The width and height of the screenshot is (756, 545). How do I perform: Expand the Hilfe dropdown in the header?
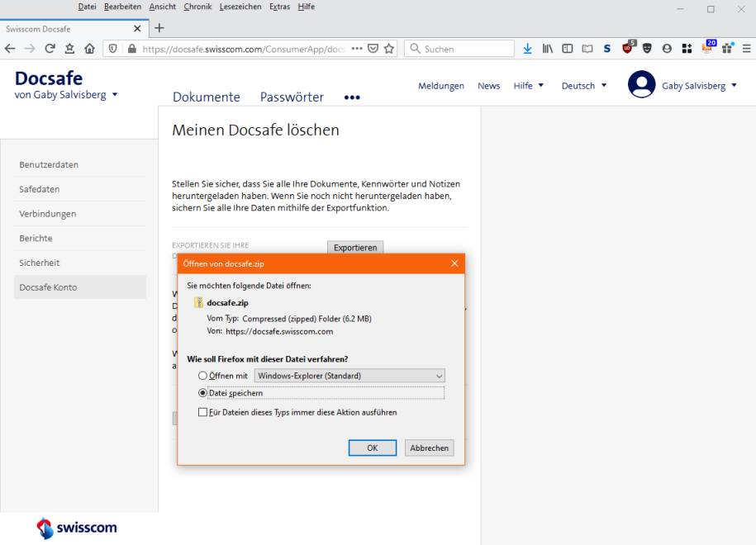(529, 85)
